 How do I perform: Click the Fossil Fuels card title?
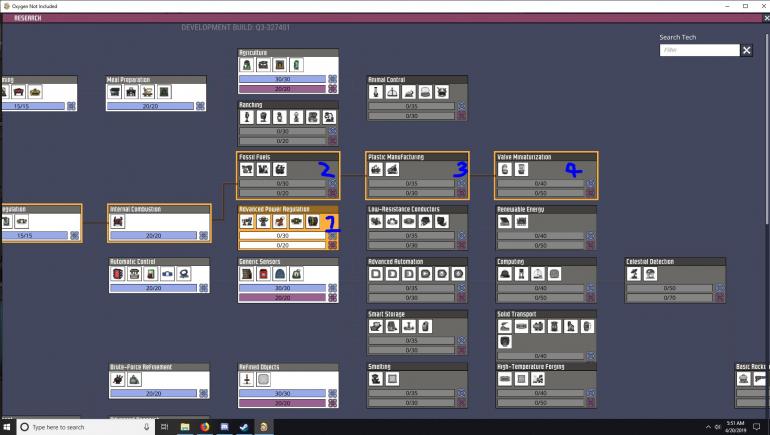pos(254,157)
